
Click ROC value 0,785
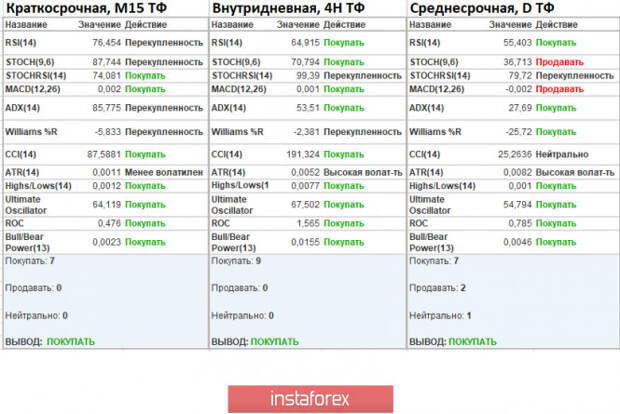pos(520,223)
